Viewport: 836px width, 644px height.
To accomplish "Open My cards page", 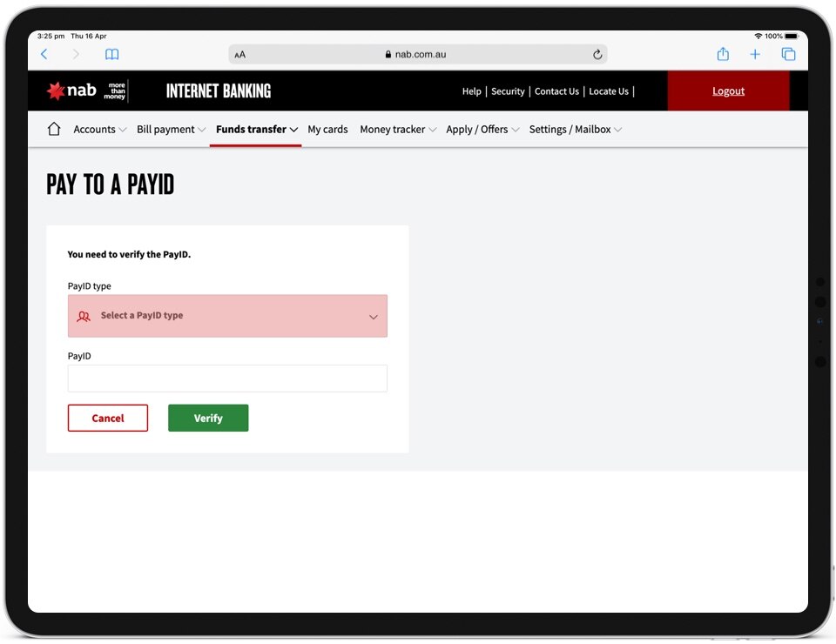I will click(327, 129).
